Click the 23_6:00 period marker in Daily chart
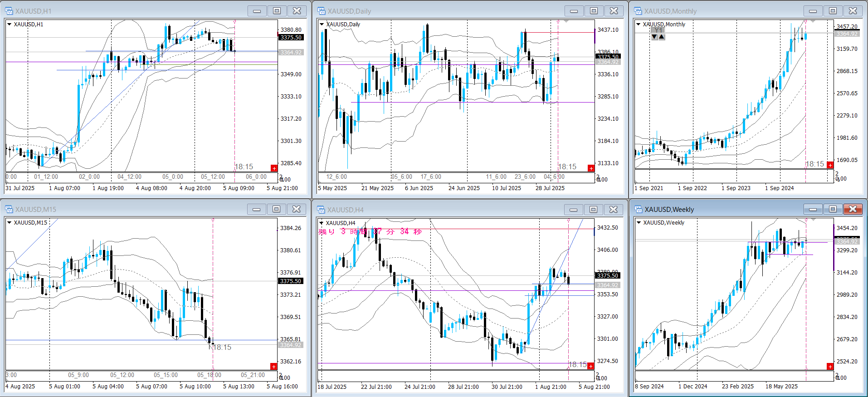The width and height of the screenshot is (868, 397). (525, 177)
